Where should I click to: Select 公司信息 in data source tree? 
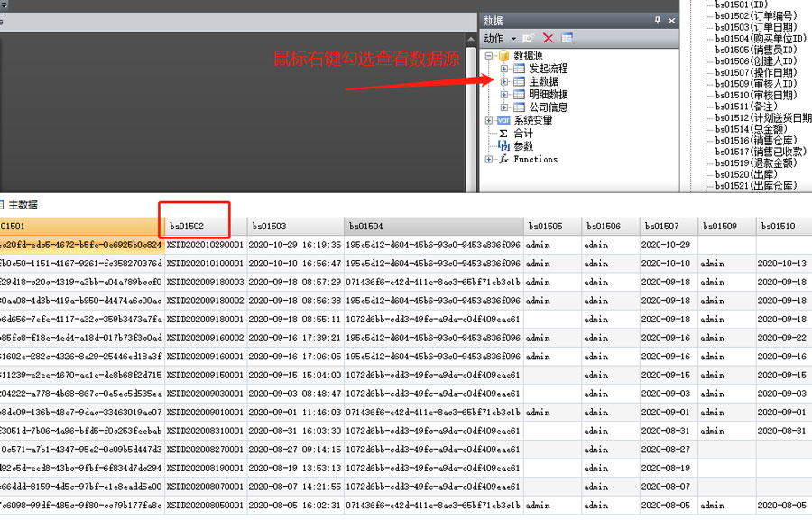point(548,107)
